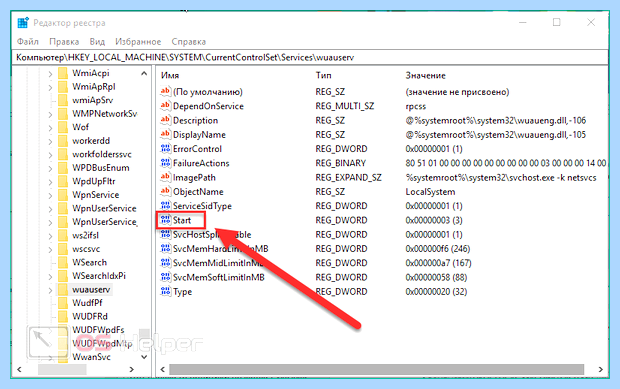The width and height of the screenshot is (620, 389).
Task: Sort values by the Тип column header
Action: coord(323,75)
